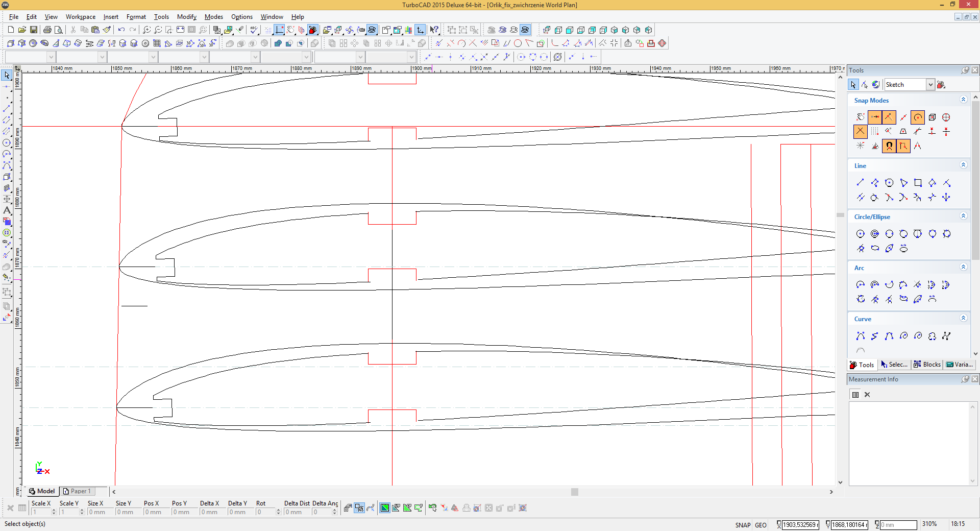Pick the first circle tool in Circle/Ellipse

click(861, 234)
